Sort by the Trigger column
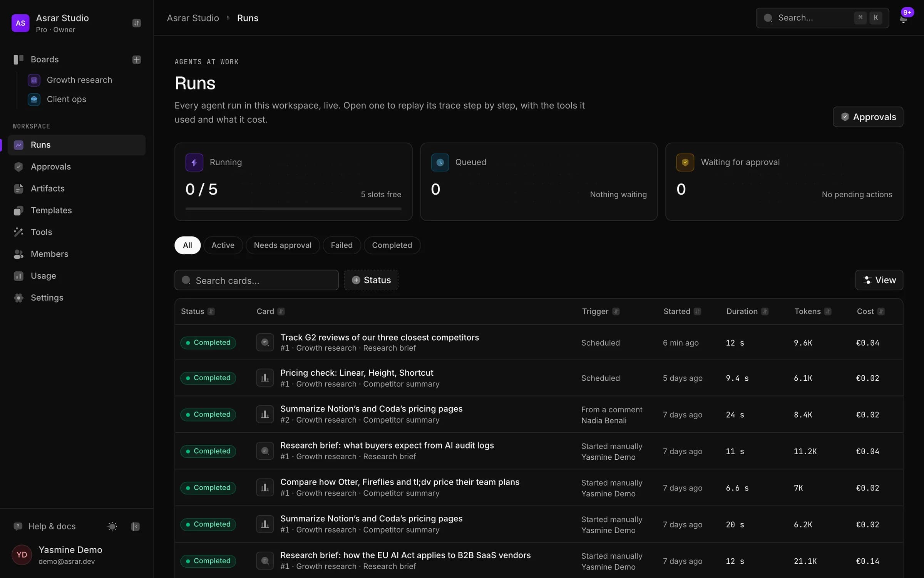The height and width of the screenshot is (578, 924). click(601, 311)
